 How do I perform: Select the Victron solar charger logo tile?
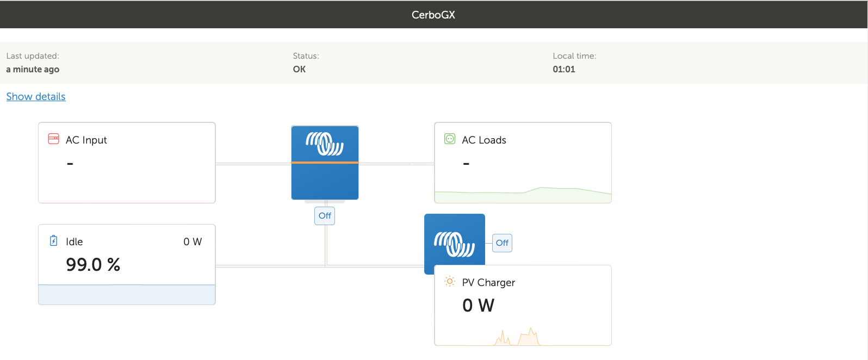pos(454,243)
